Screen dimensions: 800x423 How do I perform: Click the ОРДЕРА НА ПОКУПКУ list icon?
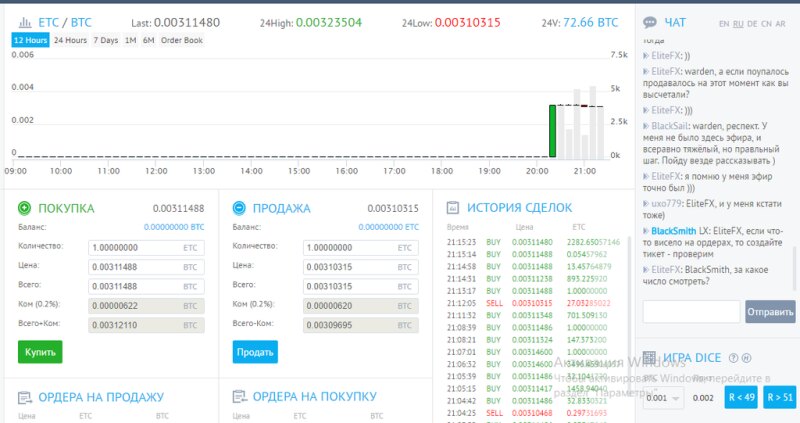(x=239, y=397)
